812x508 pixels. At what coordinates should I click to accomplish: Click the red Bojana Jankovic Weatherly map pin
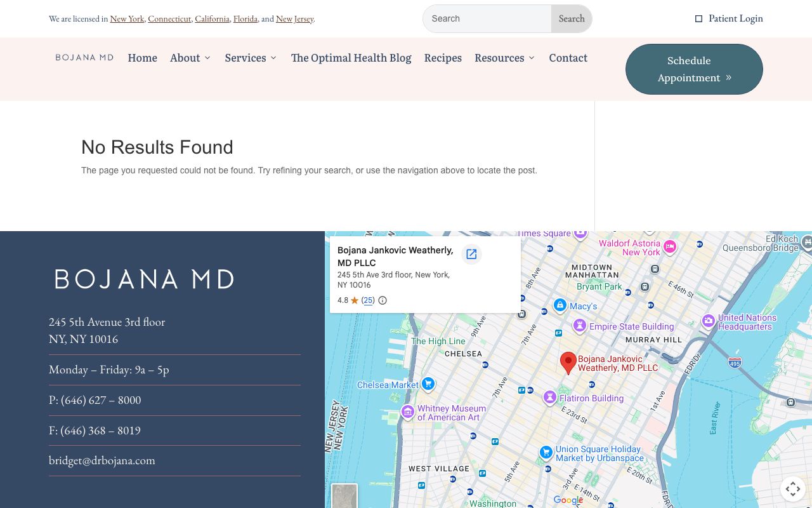click(x=568, y=363)
